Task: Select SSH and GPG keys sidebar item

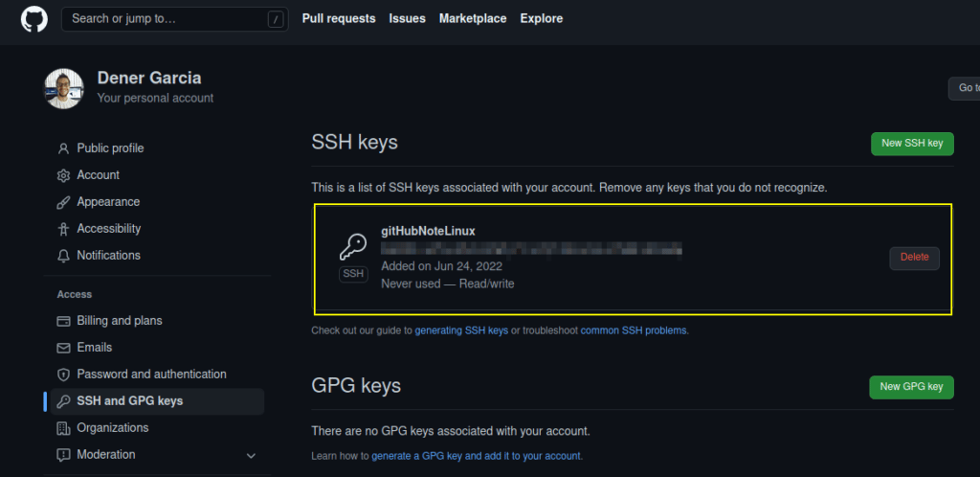Action: tap(158, 401)
